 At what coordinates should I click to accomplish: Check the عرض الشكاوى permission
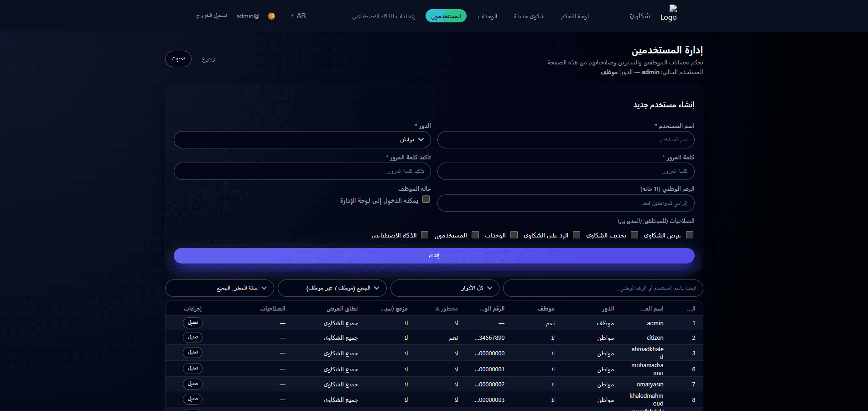click(690, 235)
